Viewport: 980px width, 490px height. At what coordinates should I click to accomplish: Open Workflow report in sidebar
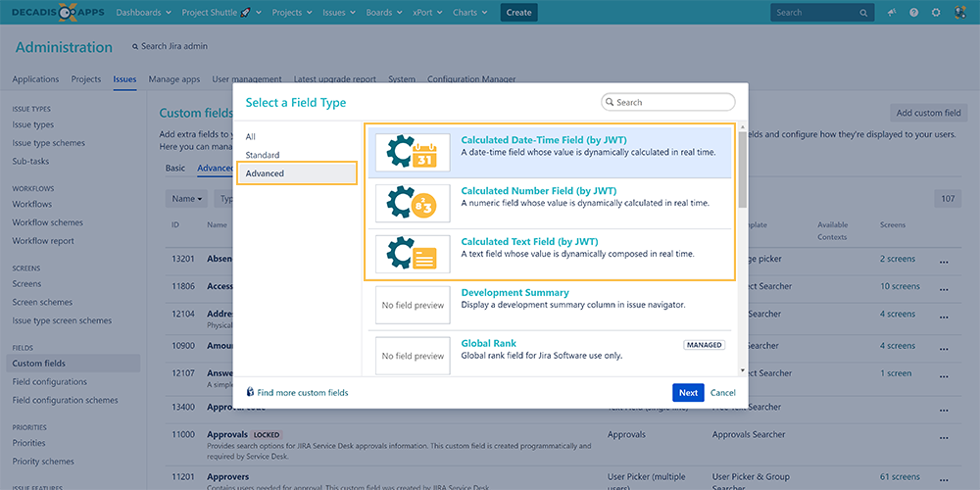(x=43, y=241)
